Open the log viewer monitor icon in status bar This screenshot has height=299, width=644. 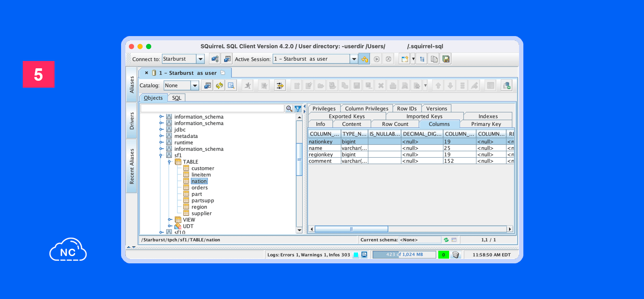(364, 255)
